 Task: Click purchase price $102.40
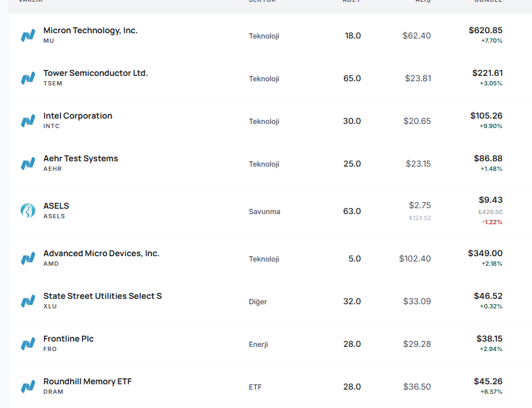pyautogui.click(x=415, y=259)
